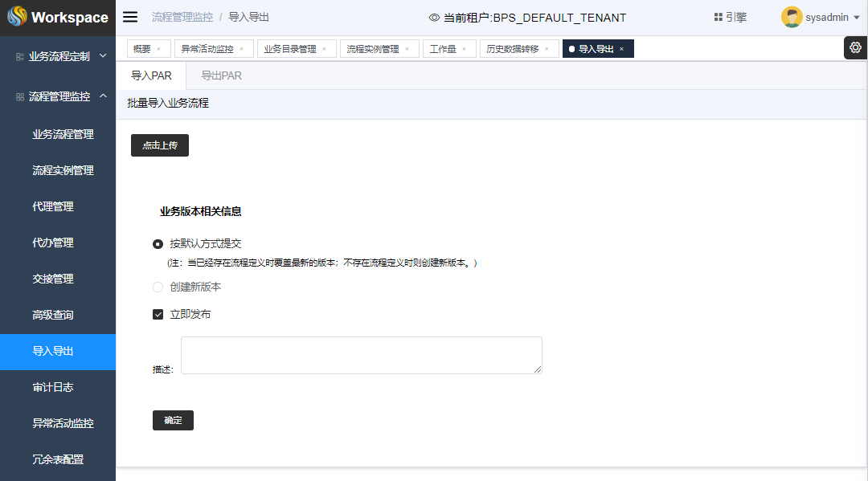Click the eye icon beside current tenant

coord(434,18)
